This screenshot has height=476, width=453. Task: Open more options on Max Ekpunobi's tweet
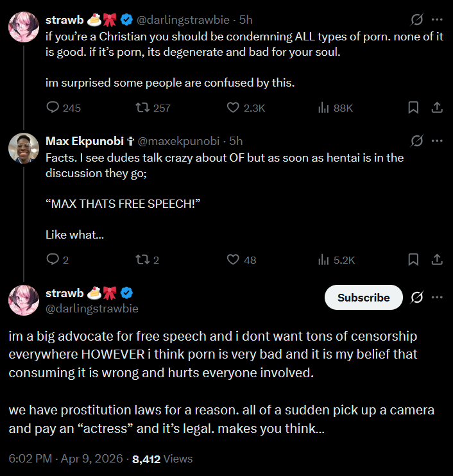437,141
